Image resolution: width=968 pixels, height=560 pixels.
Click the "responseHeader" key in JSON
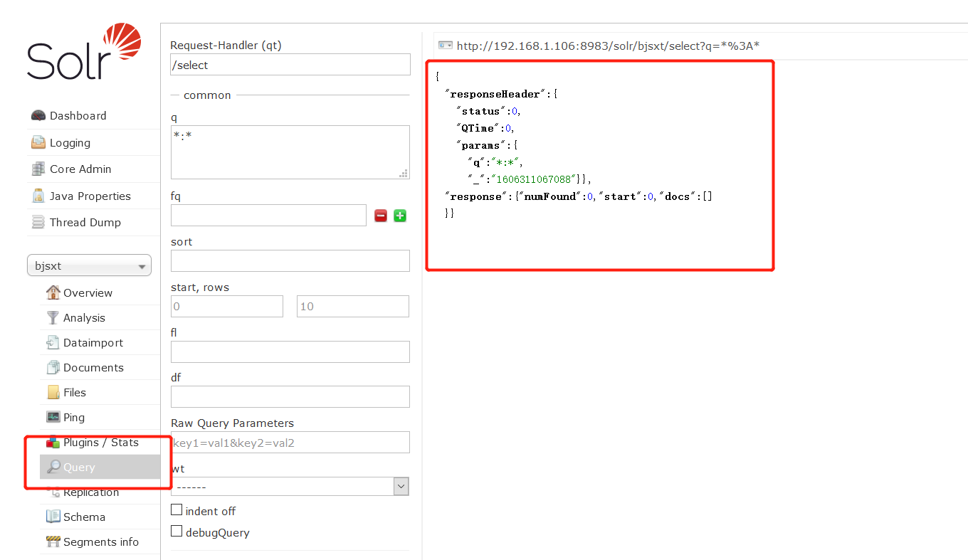click(495, 94)
